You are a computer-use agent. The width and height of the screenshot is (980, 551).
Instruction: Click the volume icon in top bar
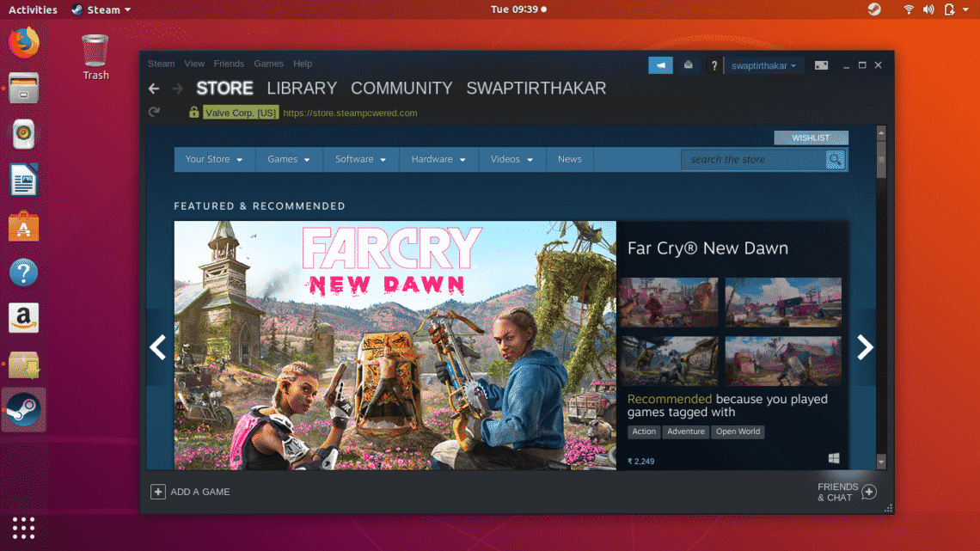pos(928,9)
